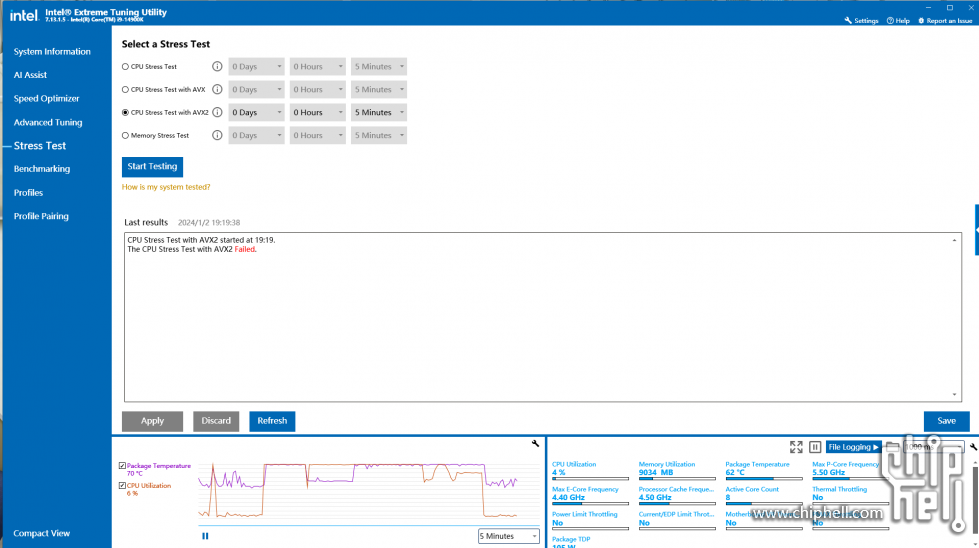Open 'How is my system tested?' link

pyautogui.click(x=166, y=187)
